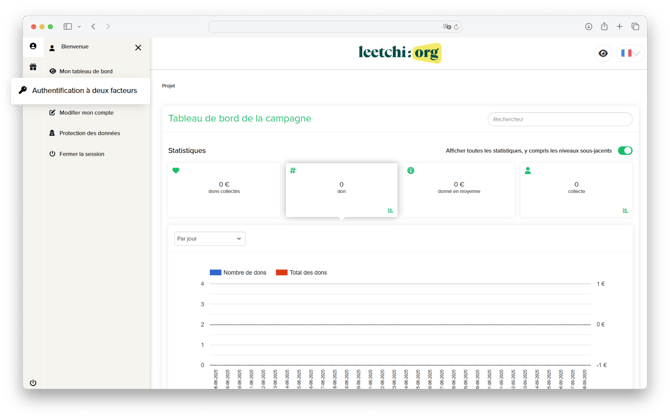This screenshot has width=670, height=420.
Task: Expand the sidebar tab group chevron
Action: [79, 26]
